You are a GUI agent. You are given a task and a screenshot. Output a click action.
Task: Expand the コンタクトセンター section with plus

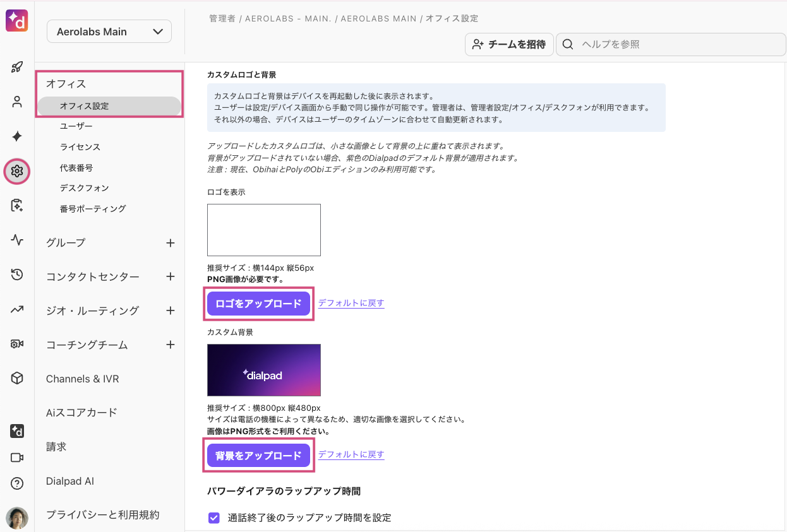pyautogui.click(x=170, y=277)
